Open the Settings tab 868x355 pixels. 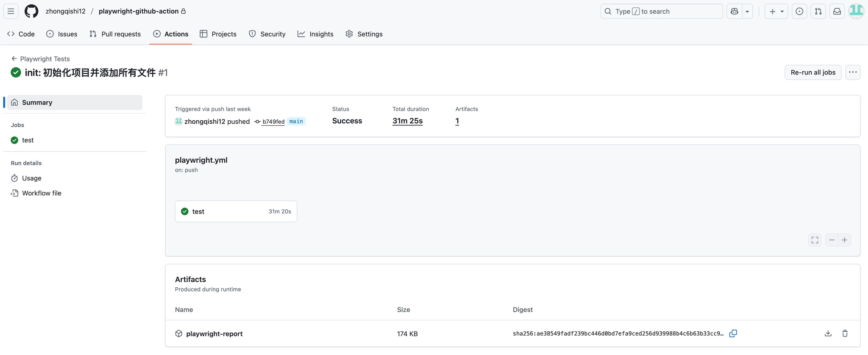point(364,34)
